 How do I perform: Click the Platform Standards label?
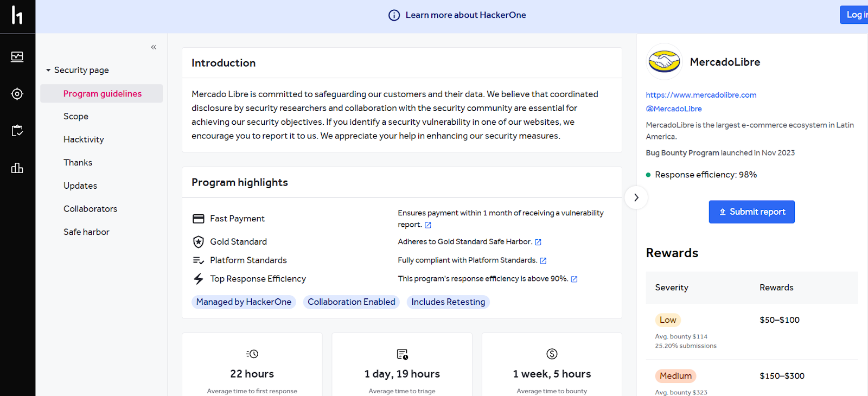(x=248, y=260)
